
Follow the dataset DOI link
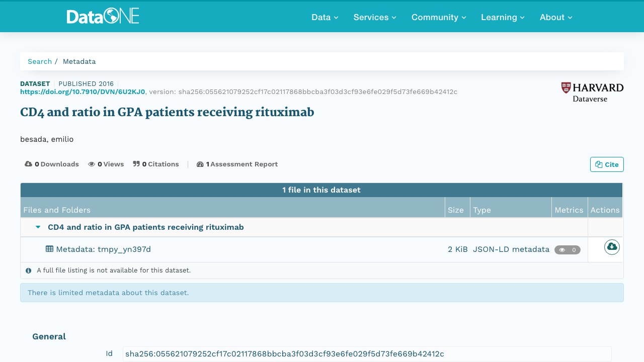pos(83,92)
